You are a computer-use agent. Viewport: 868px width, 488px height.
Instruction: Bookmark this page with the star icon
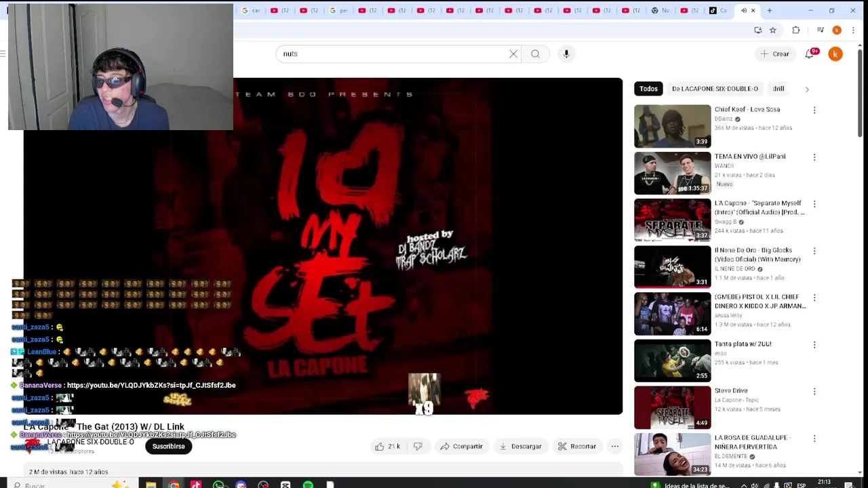coord(772,30)
